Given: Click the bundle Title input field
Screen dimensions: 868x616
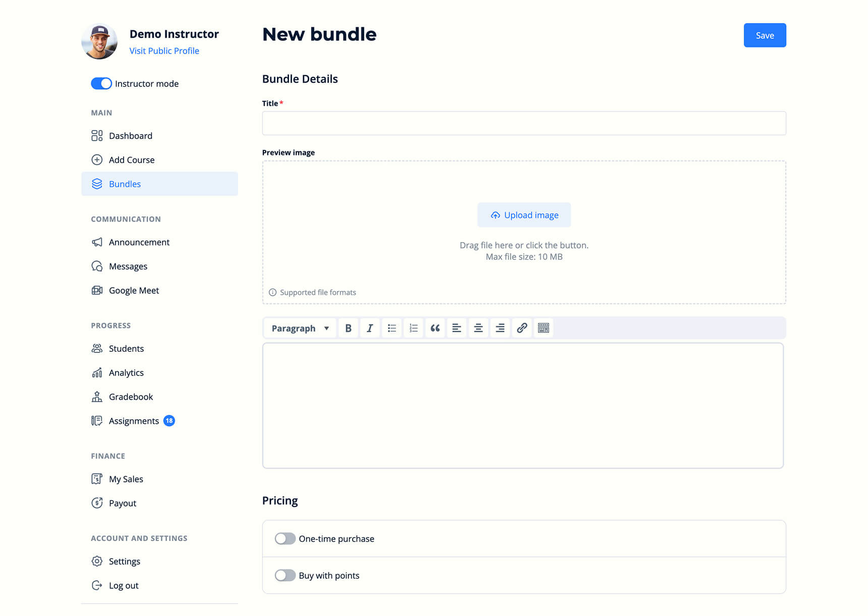Looking at the screenshot, I should [524, 123].
